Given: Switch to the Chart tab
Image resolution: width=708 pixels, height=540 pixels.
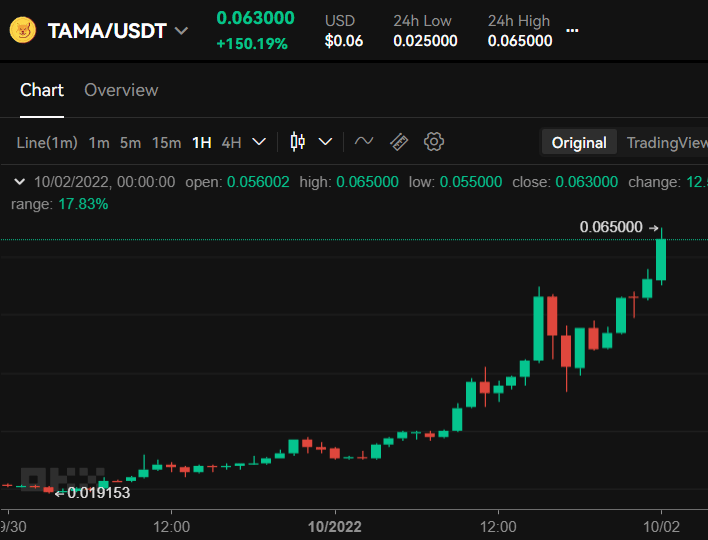Looking at the screenshot, I should 42,90.
